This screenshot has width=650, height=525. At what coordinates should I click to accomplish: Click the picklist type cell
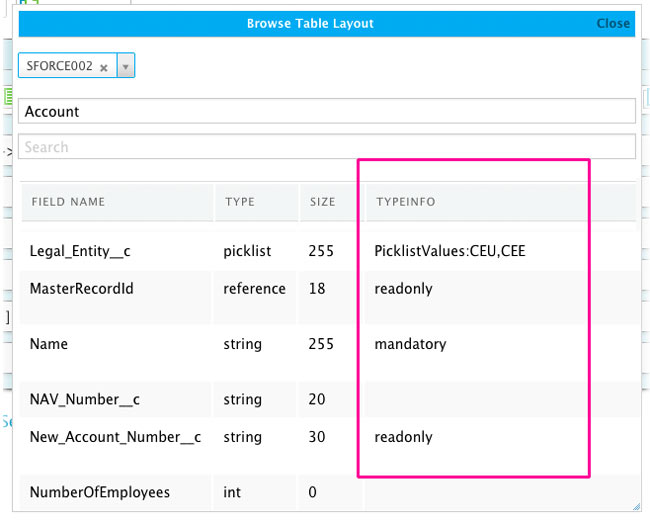click(x=247, y=251)
